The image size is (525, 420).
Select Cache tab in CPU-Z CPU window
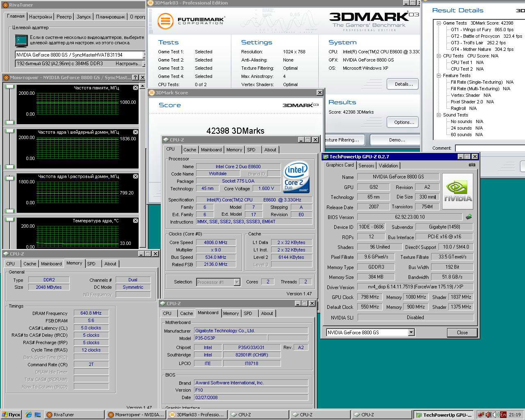190,150
